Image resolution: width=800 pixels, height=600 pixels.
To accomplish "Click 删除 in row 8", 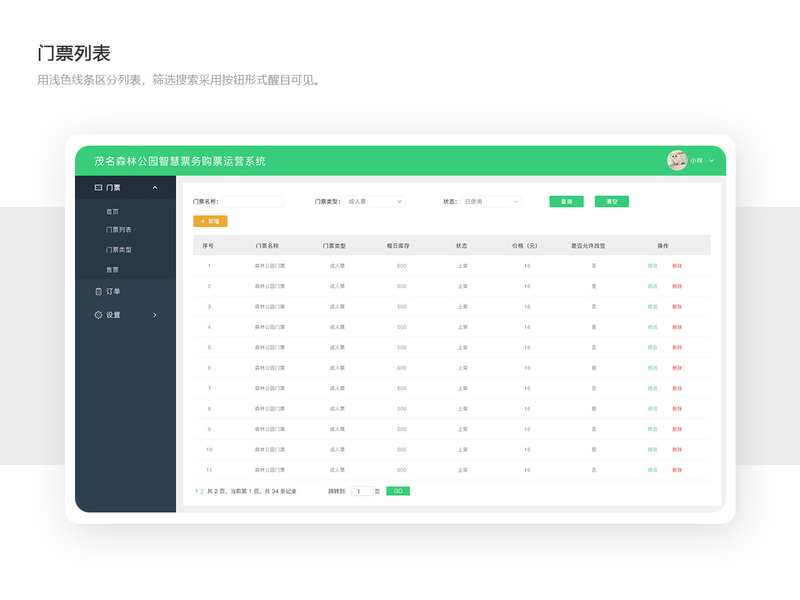I will (677, 409).
